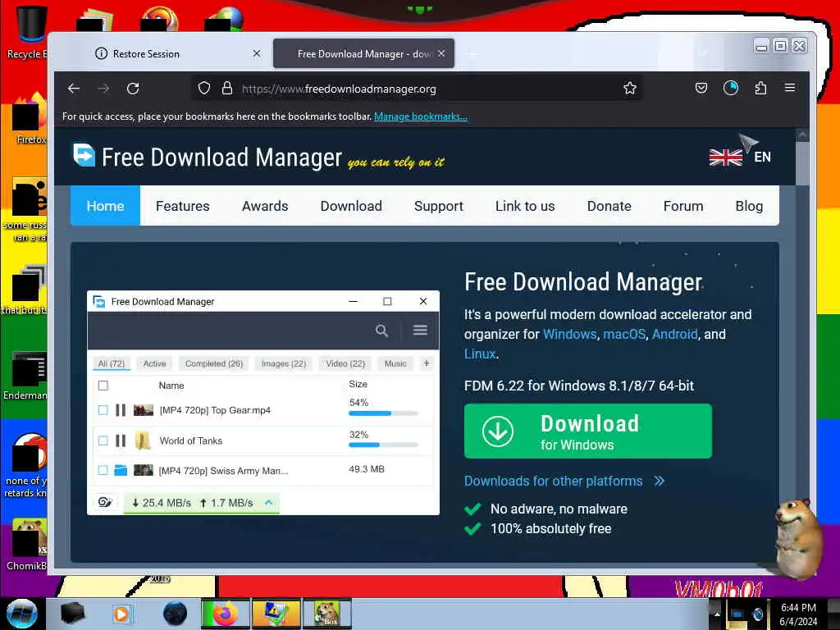Follow the Linux link in the description
Screen dimensions: 840x630
pos(479,354)
